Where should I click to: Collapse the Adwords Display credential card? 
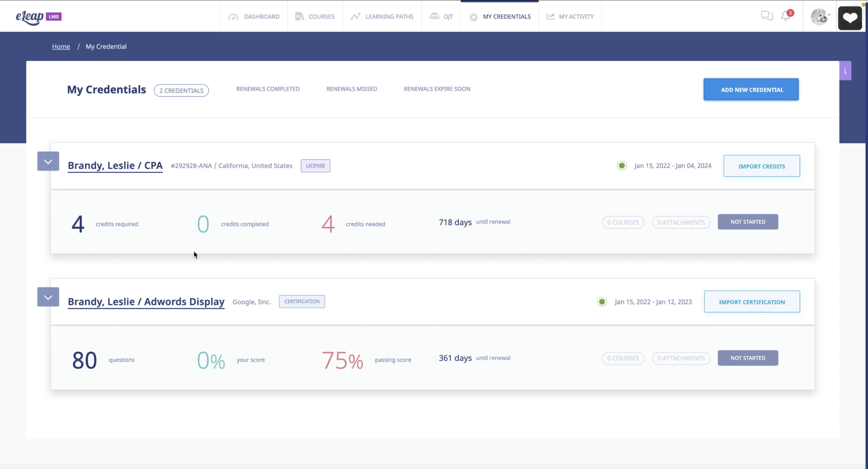48,297
